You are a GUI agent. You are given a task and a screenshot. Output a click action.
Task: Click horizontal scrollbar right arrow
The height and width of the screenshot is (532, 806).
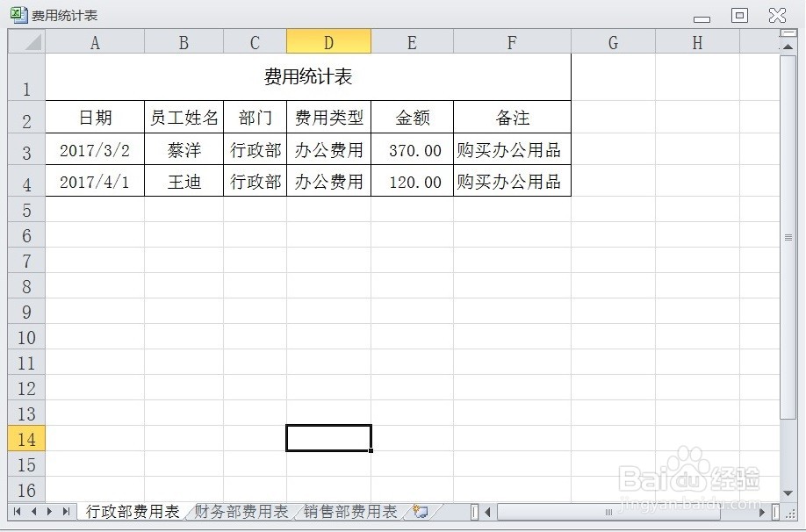[762, 512]
